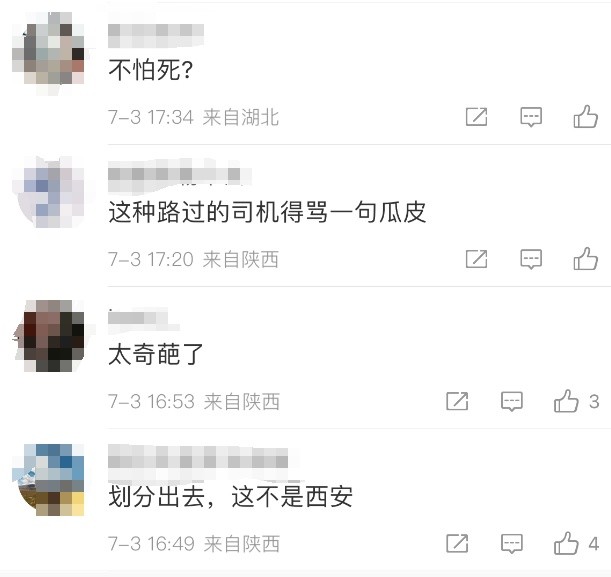Reply to the comment "太奇葩了"
The image size is (611, 577).
point(512,401)
